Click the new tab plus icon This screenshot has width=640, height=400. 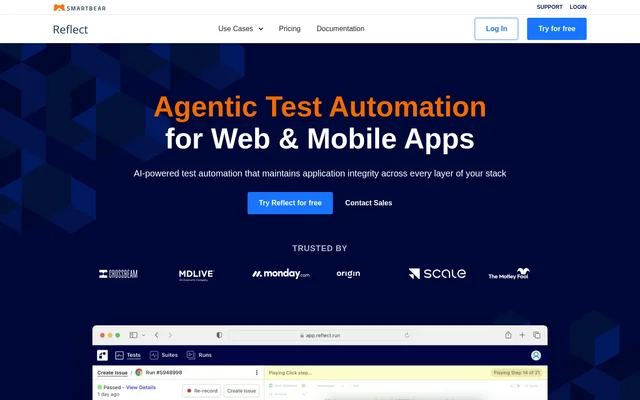pyautogui.click(x=522, y=335)
